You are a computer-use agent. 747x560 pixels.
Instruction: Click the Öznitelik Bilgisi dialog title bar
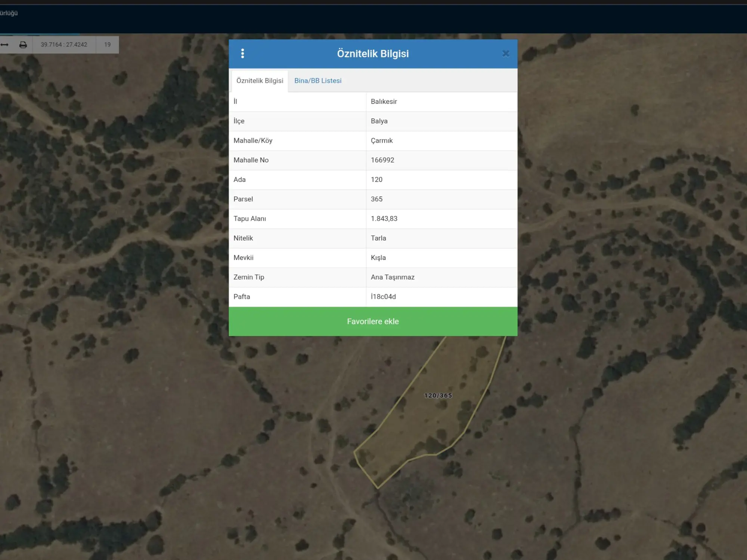(373, 54)
